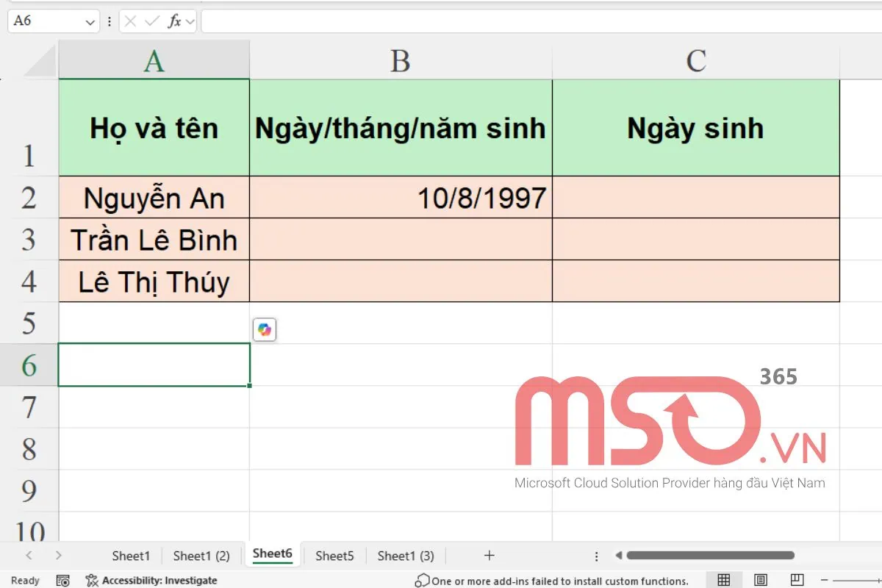This screenshot has height=588, width=882.
Task: Select Normal view in the status bar
Action: point(723,579)
